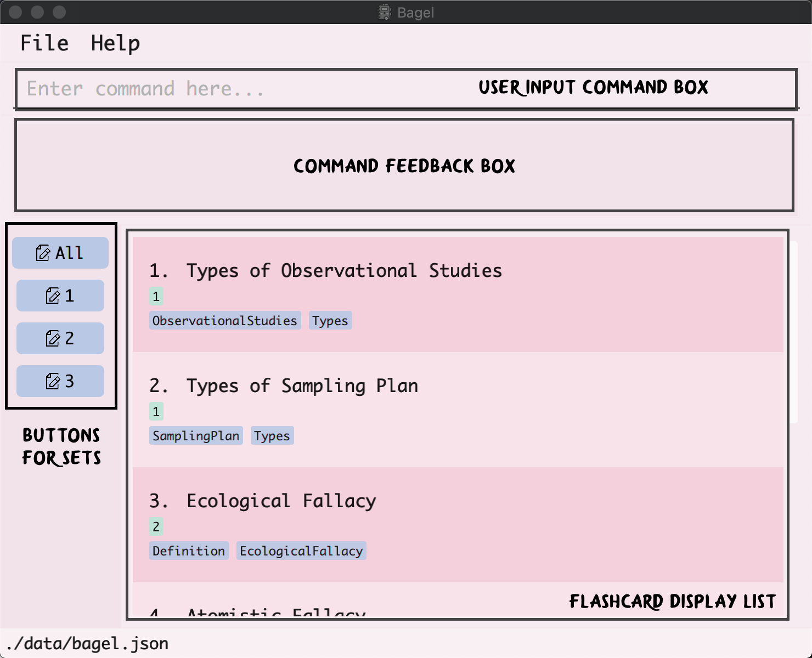Click set number 1 badge on Sampling Plan card
The height and width of the screenshot is (658, 812).
156,412
